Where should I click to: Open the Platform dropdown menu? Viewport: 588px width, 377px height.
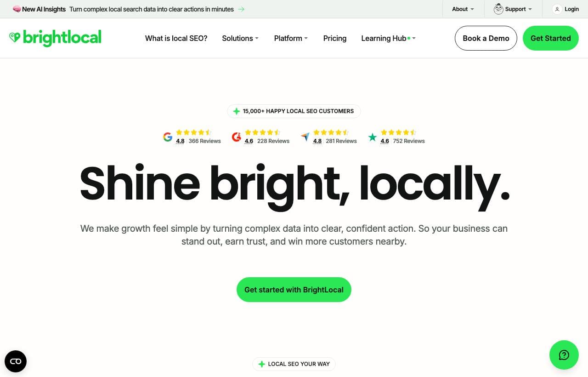(291, 38)
